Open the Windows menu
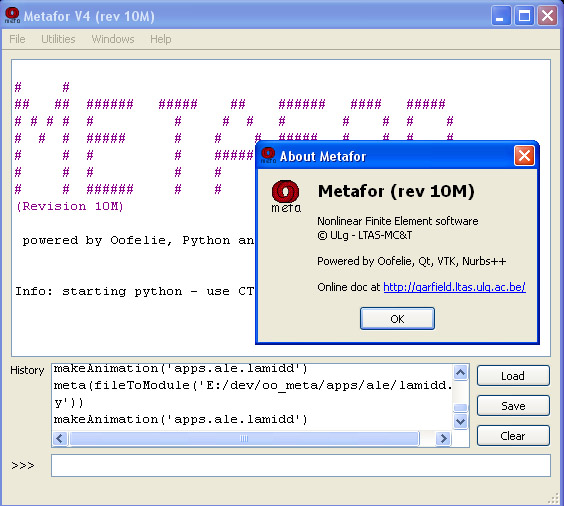 coord(113,39)
